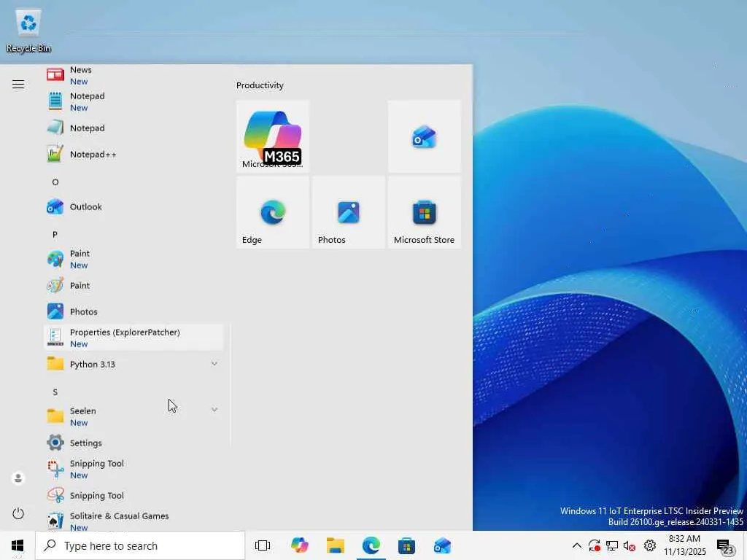This screenshot has width=747, height=560.
Task: Expand the Seelen folder
Action: [133, 416]
